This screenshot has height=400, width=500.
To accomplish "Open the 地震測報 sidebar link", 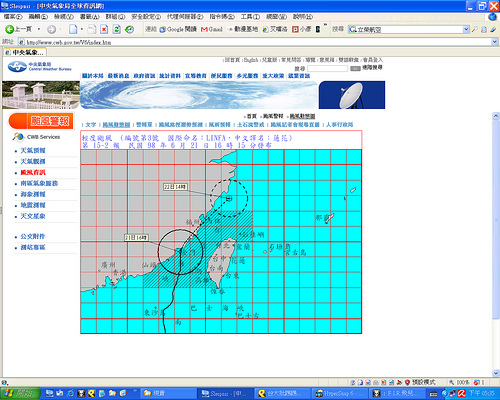I will pyautogui.click(x=33, y=205).
